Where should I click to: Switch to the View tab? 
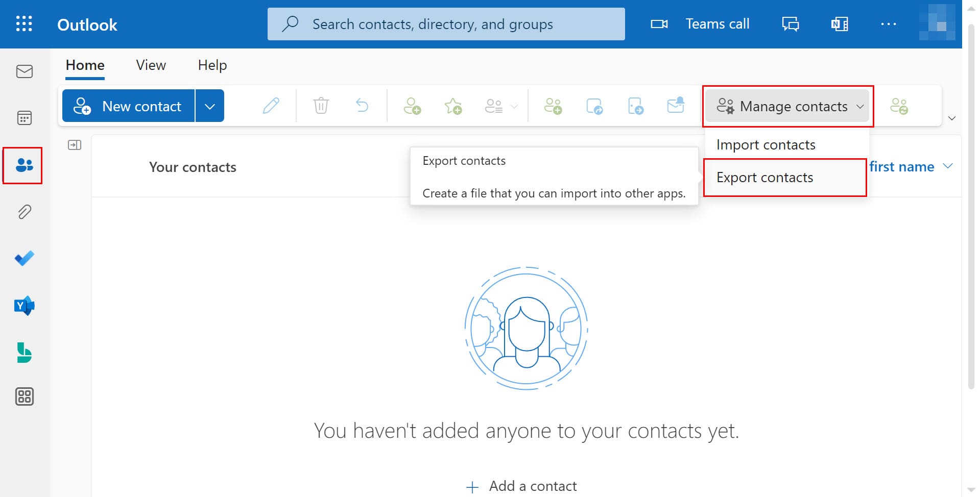151,65
